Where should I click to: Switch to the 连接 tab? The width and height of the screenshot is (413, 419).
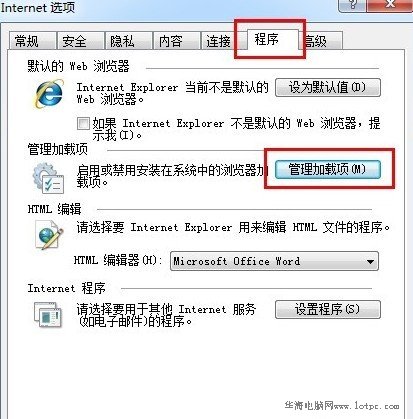pyautogui.click(x=218, y=41)
